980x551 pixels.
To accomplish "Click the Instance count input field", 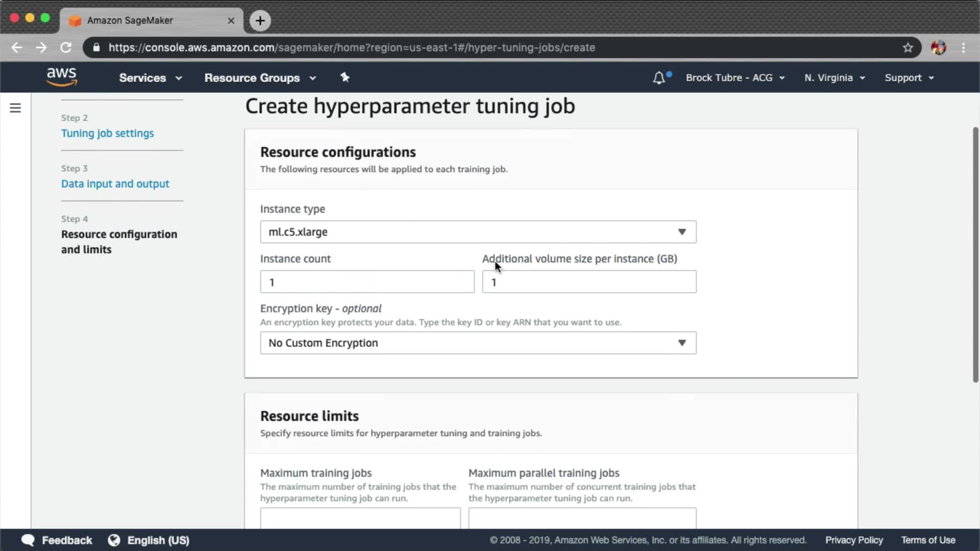I will click(367, 282).
